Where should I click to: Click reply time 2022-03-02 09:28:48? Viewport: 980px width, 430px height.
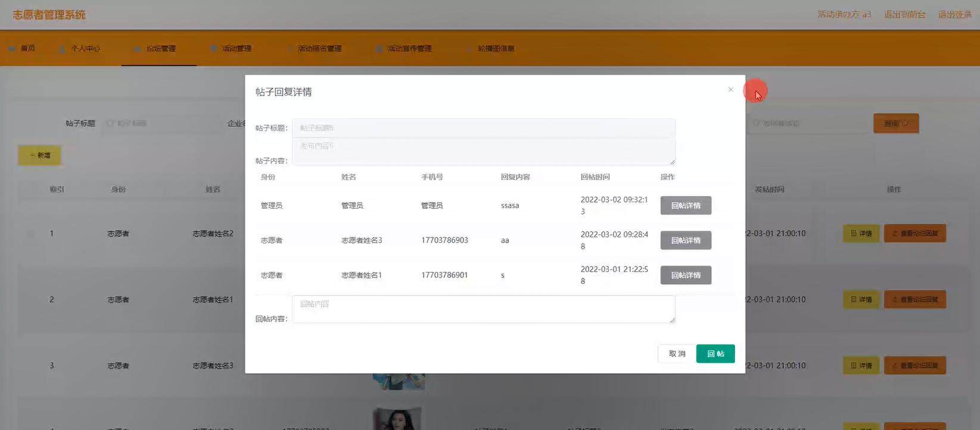coord(614,240)
